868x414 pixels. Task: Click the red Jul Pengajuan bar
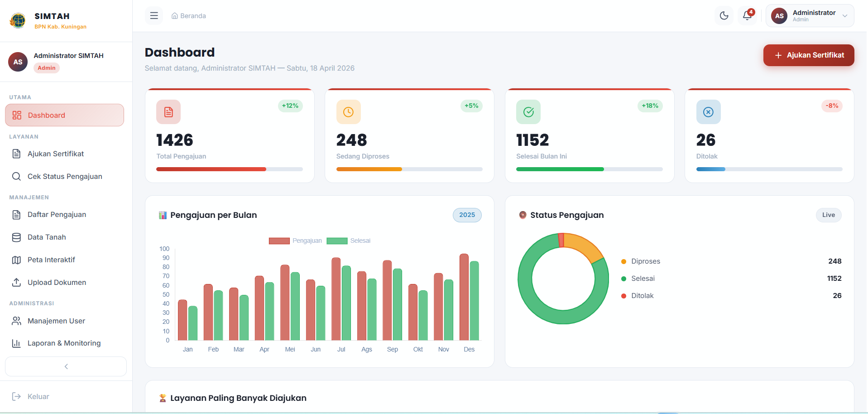point(336,299)
